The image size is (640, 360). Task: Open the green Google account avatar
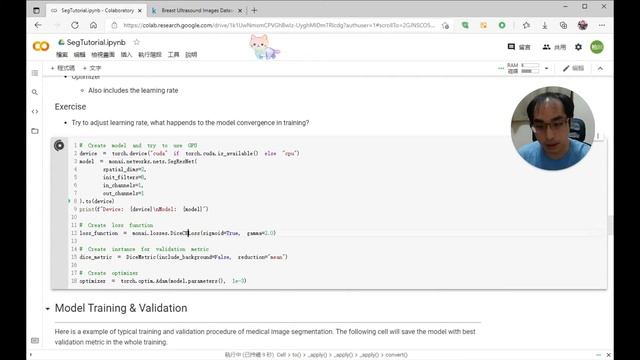[x=597, y=47]
